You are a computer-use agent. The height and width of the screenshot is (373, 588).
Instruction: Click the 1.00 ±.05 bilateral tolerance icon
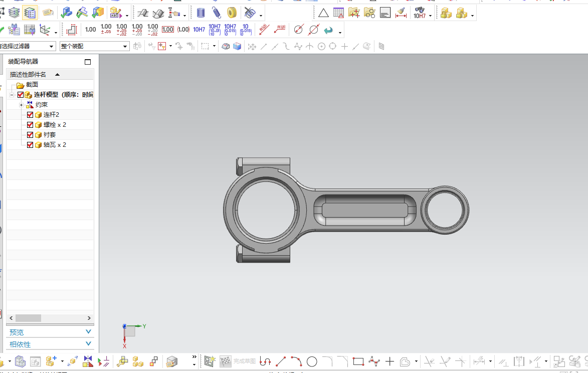point(106,29)
